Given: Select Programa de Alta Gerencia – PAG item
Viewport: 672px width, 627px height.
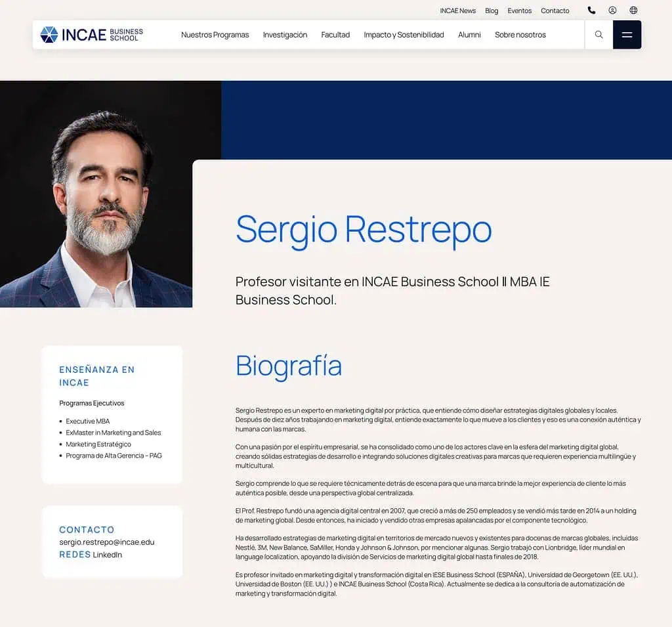Looking at the screenshot, I should point(114,456).
